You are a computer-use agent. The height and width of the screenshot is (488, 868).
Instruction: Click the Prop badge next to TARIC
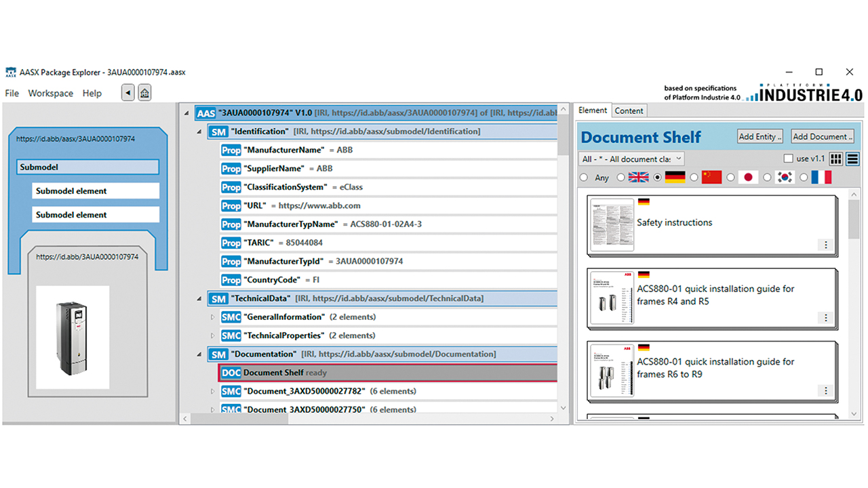point(231,243)
